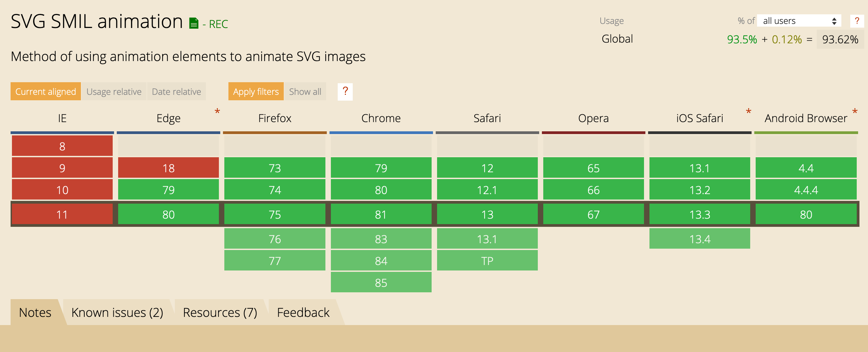Click the Show all button
Image resolution: width=868 pixels, height=352 pixels.
click(x=305, y=91)
